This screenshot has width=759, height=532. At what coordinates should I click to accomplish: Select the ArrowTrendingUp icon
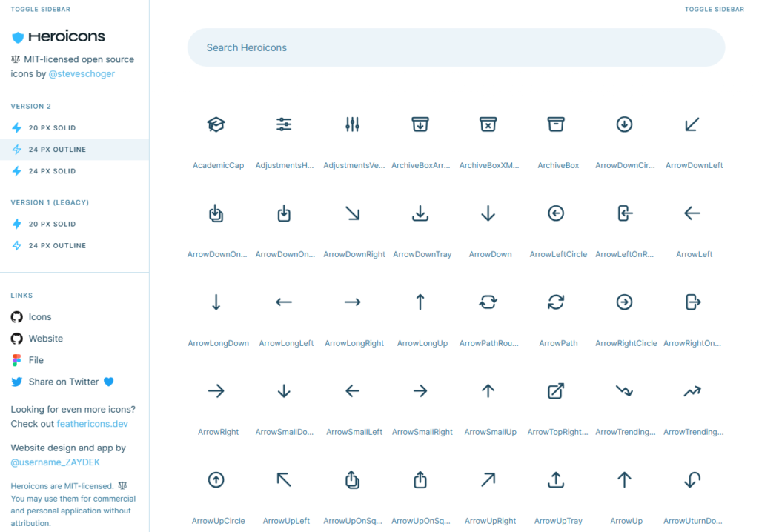[693, 390]
